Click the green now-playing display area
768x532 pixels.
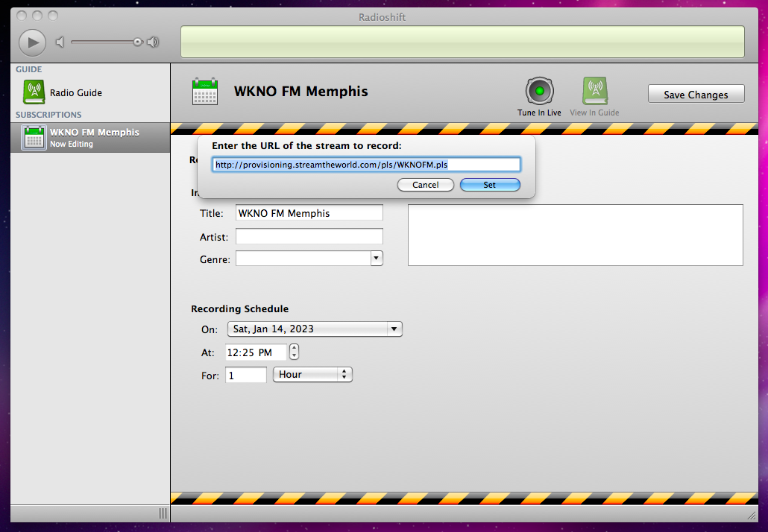tap(462, 42)
